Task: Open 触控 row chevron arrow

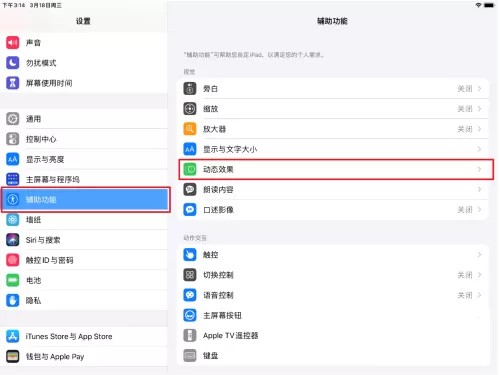Action: pyautogui.click(x=479, y=255)
